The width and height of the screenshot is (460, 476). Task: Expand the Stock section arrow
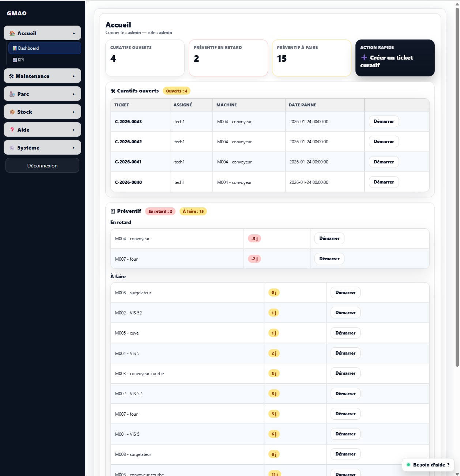tap(74, 112)
